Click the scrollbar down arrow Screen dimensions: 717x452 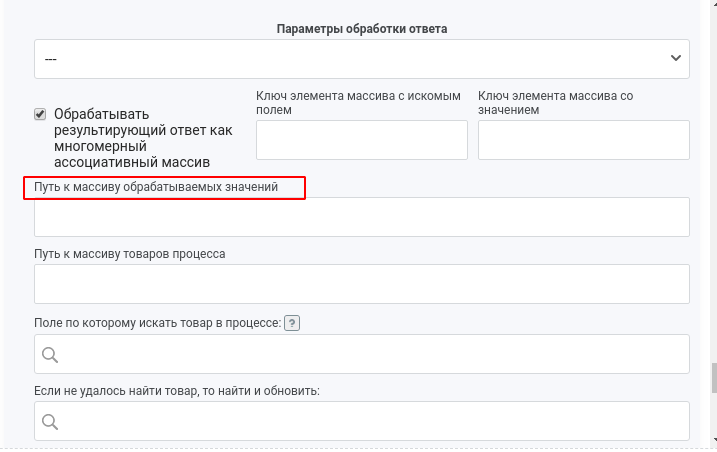(714, 440)
